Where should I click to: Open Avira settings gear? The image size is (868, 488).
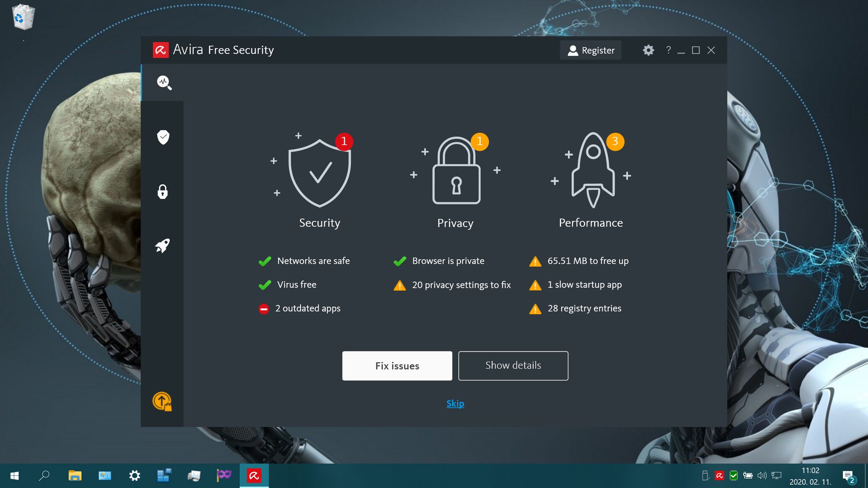(648, 50)
